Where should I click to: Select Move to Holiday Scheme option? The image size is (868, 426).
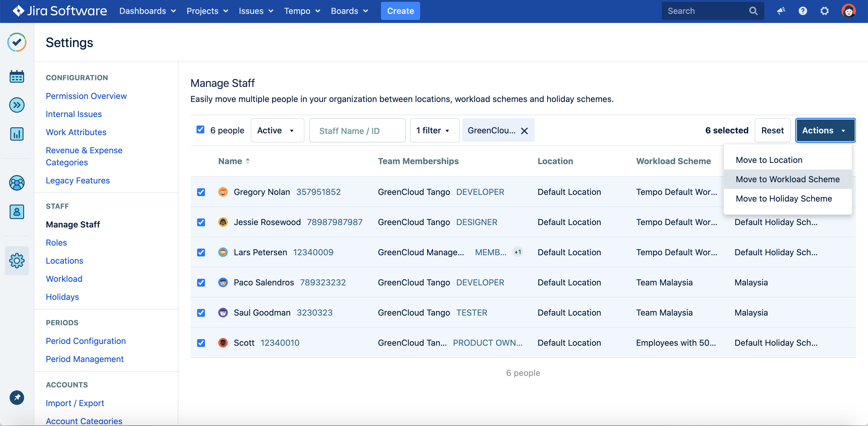(783, 198)
